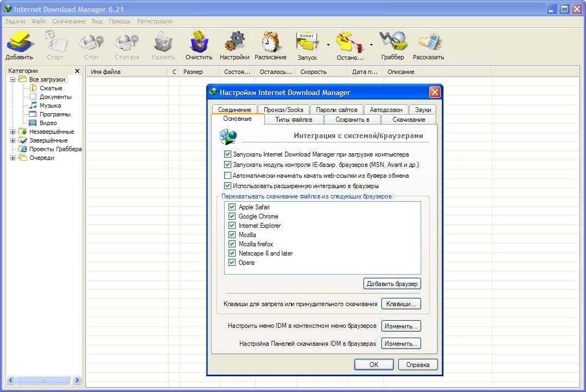This screenshot has width=586, height=392.
Task: Uncheck Google Chrome in browser list
Action: pos(232,216)
